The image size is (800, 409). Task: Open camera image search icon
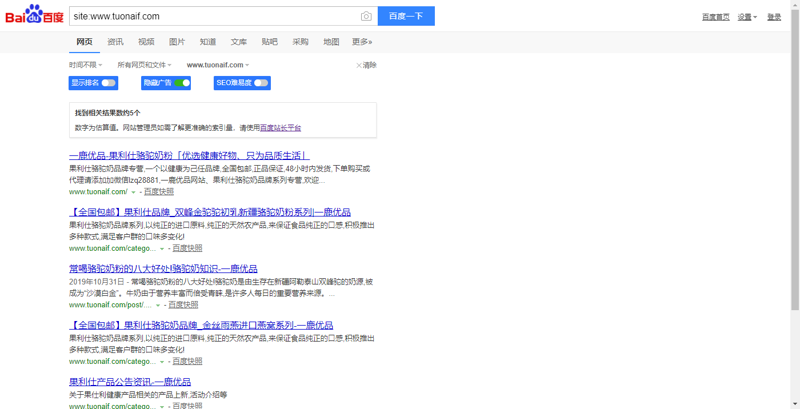(x=366, y=16)
